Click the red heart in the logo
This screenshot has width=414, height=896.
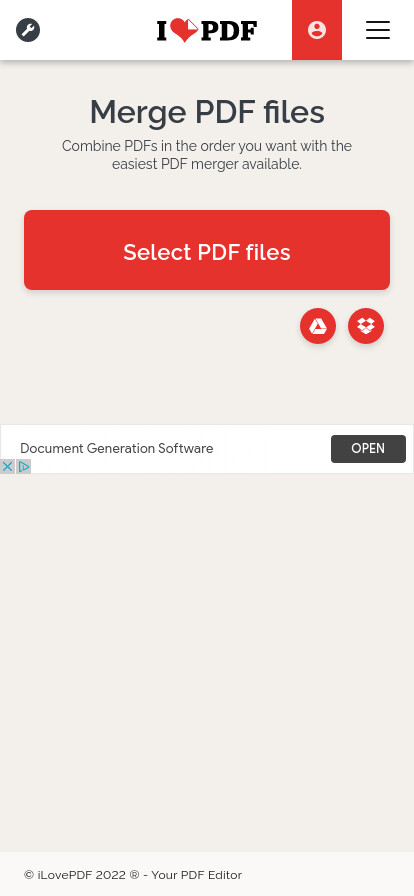(x=185, y=30)
